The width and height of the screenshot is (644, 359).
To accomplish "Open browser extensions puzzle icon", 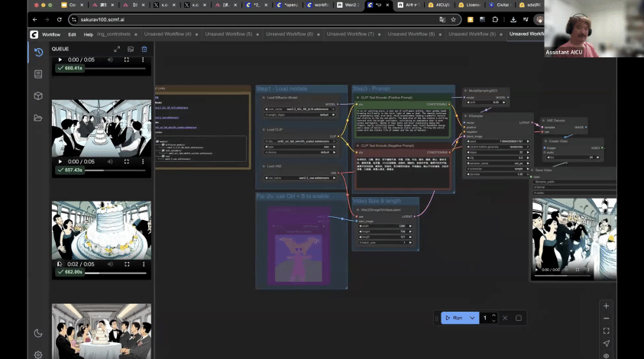I will 495,19.
